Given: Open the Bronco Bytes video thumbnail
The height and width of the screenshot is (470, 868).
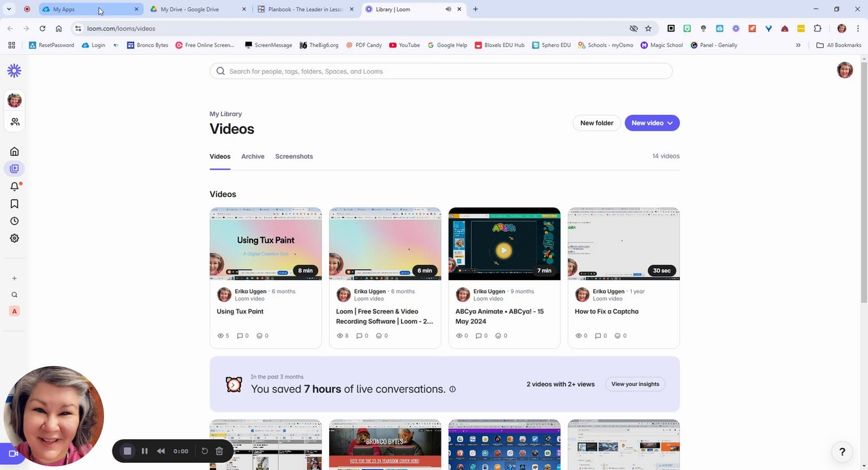Looking at the screenshot, I should click(x=385, y=445).
